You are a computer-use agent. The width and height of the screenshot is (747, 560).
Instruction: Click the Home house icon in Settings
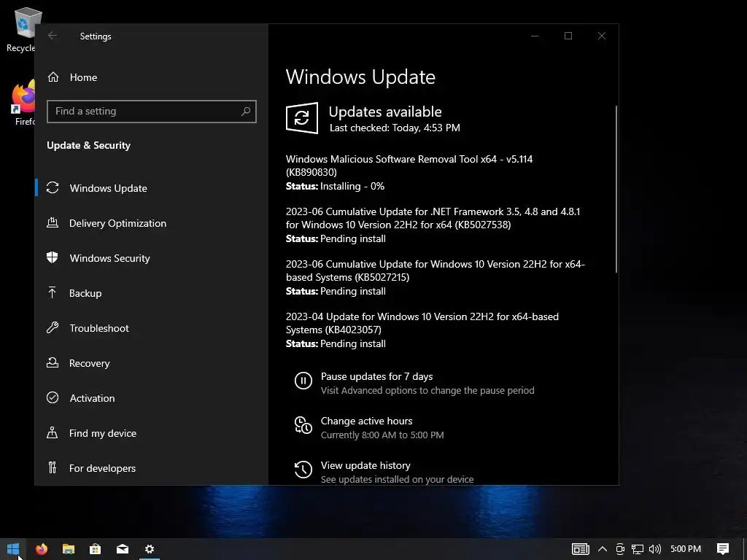coord(53,77)
